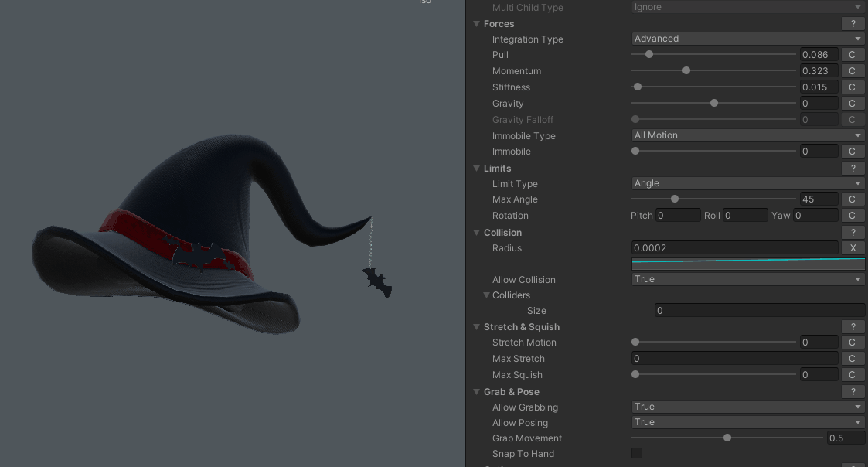Open the Integration Type dropdown
This screenshot has width=868, height=467.
coord(747,39)
